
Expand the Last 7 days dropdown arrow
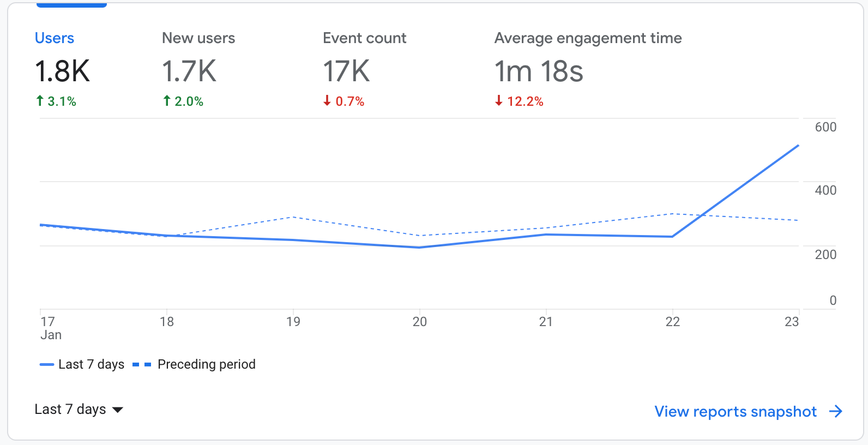117,410
